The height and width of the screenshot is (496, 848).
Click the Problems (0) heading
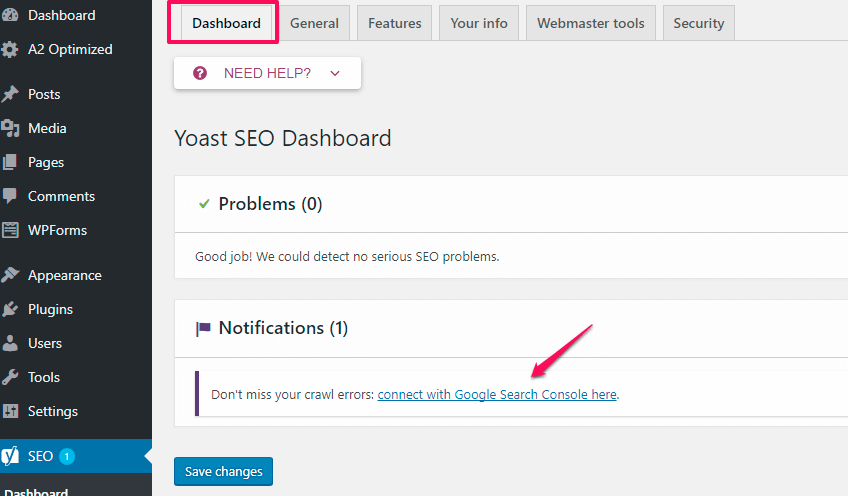coord(270,204)
